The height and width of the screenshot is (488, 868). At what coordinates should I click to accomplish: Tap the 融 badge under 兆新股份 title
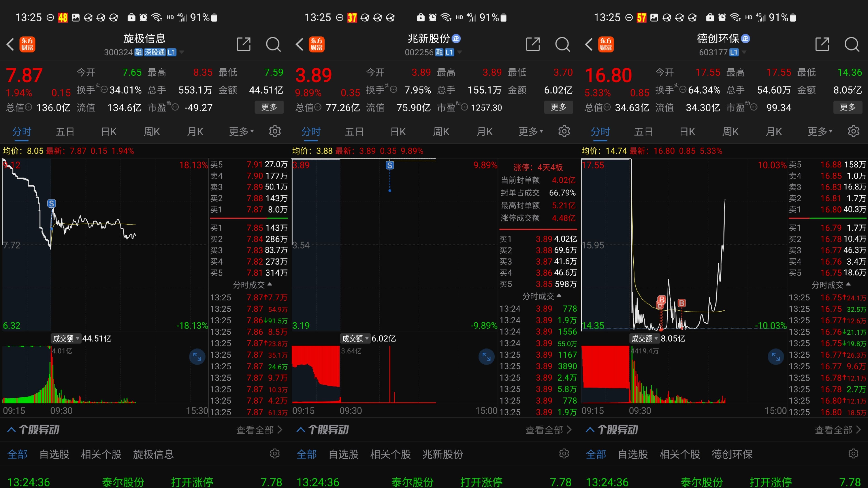(439, 52)
